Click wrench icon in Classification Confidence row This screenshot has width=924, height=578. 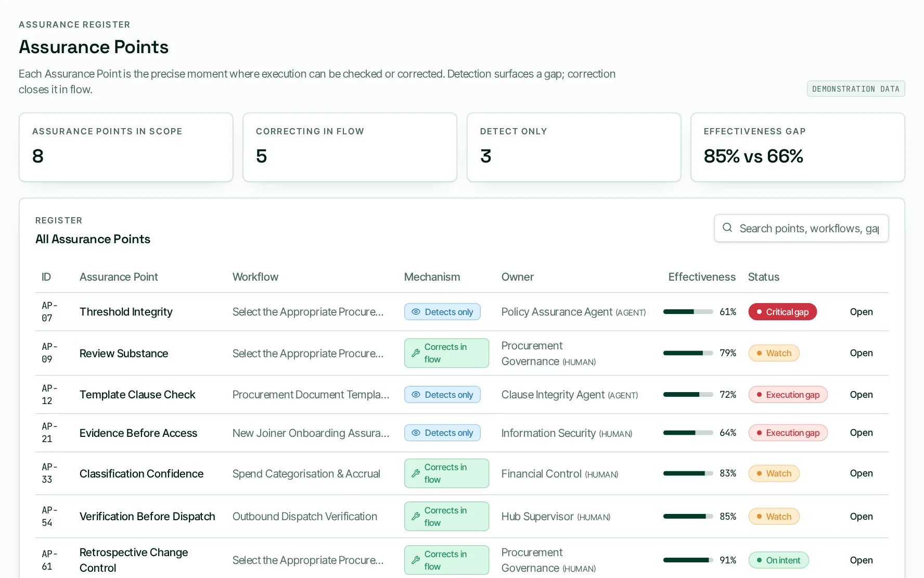point(416,473)
